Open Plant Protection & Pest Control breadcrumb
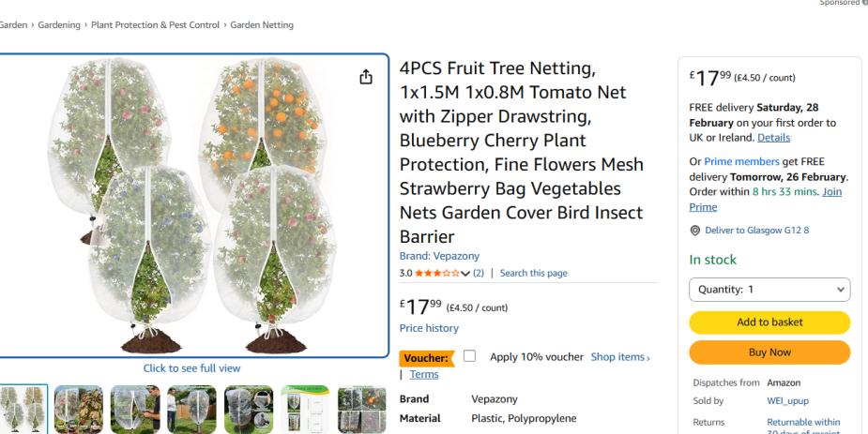 [155, 25]
